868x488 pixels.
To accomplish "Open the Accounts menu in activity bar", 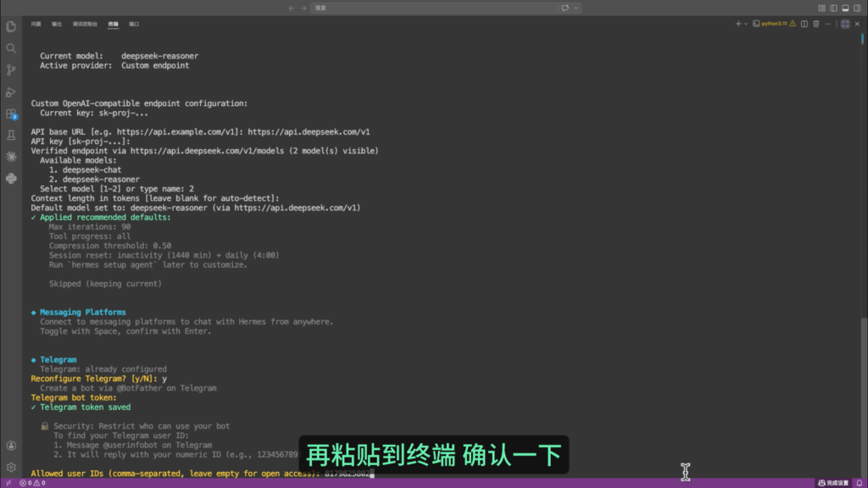I will tap(11, 446).
